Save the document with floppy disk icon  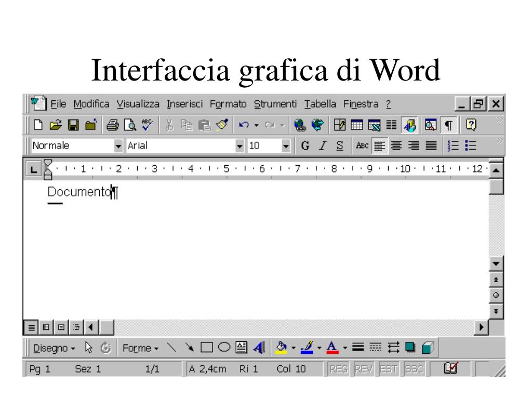pos(73,125)
